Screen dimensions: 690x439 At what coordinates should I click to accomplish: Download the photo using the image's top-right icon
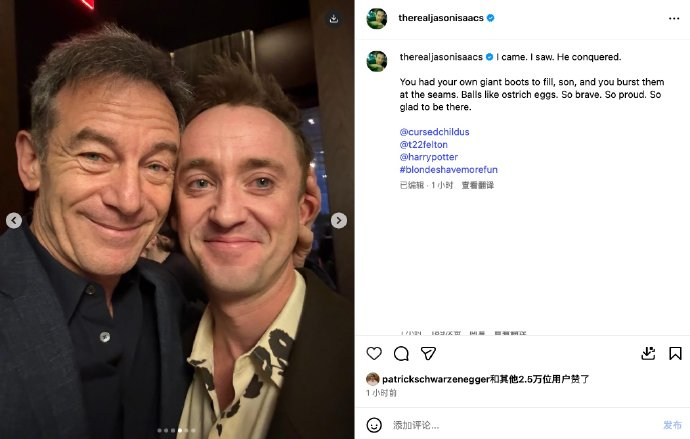[334, 18]
